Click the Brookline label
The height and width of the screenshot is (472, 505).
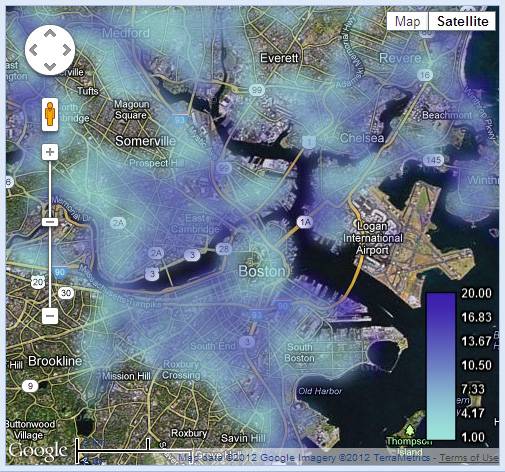tap(55, 361)
